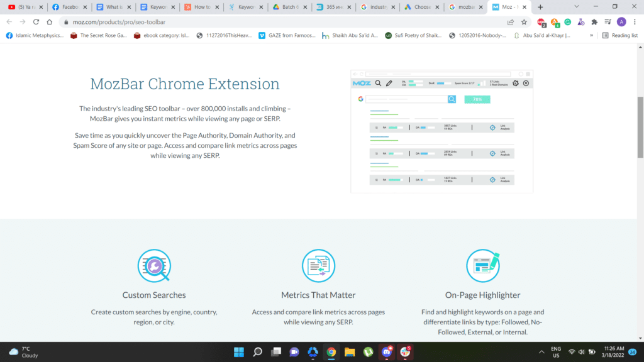The height and width of the screenshot is (362, 644).
Task: Open the Chrome three-dot menu
Action: click(x=635, y=22)
